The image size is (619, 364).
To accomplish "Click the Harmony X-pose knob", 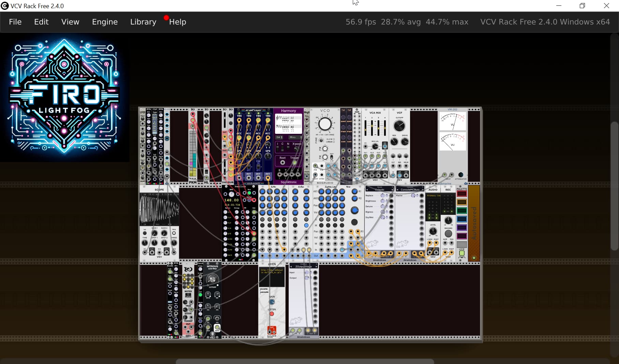I will [x=297, y=149].
